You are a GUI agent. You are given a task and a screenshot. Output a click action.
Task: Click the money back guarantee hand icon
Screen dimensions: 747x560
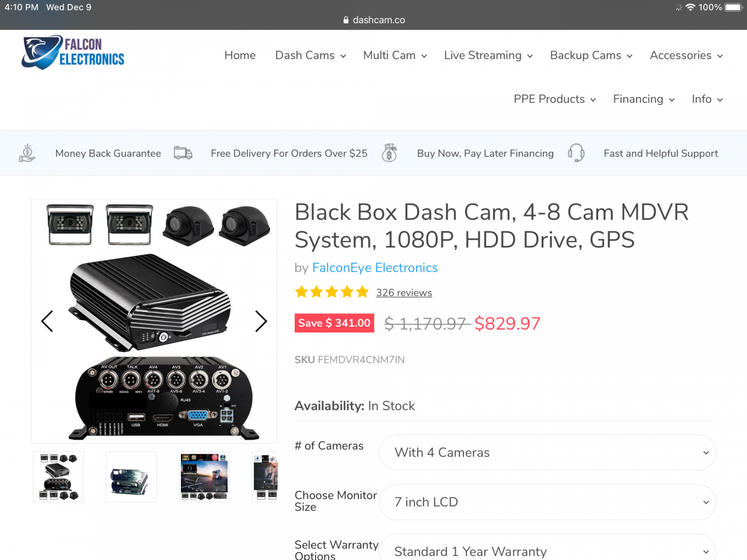27,153
